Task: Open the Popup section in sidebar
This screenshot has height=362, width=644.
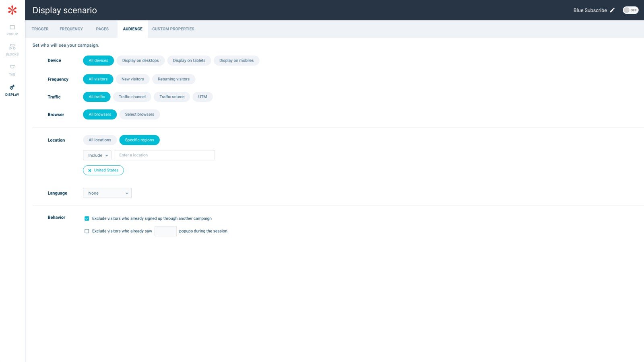Action: pyautogui.click(x=12, y=30)
